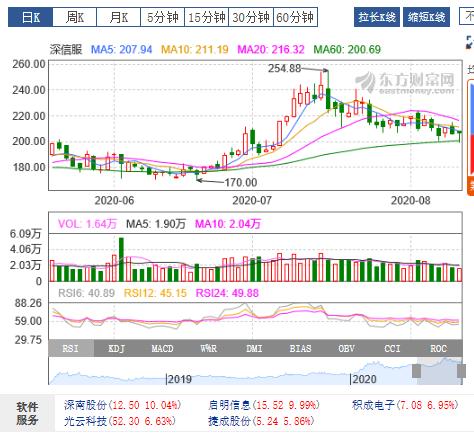Click the 2020-07 date axis label
This screenshot has height=439, width=474.
click(252, 200)
